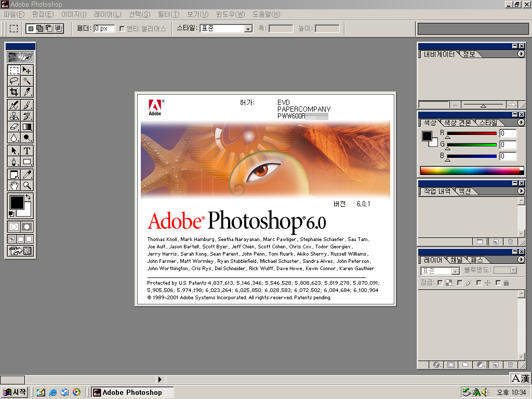Click add layer mask button in Layers palette
Screen dimensions: 532x399
(x=451, y=365)
